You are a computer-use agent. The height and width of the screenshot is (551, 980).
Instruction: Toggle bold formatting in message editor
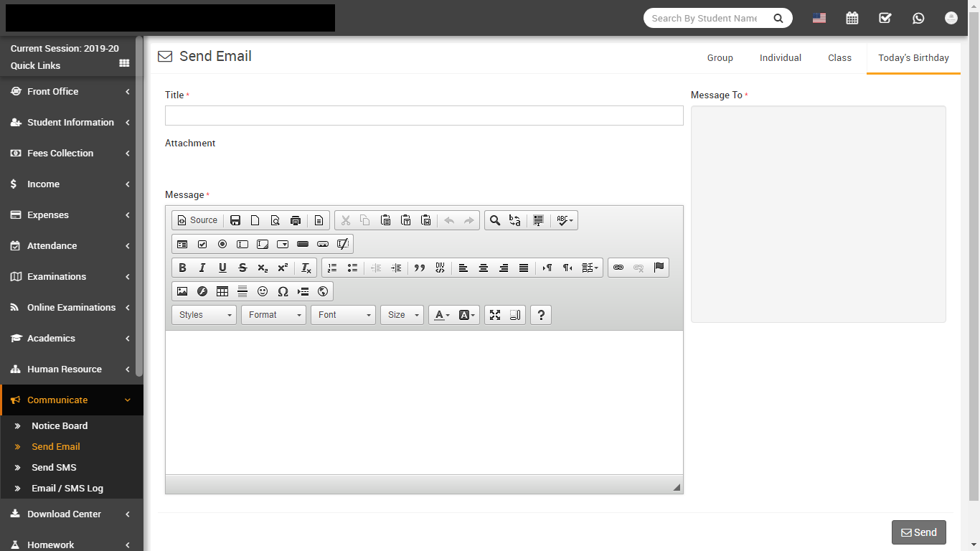click(x=182, y=268)
